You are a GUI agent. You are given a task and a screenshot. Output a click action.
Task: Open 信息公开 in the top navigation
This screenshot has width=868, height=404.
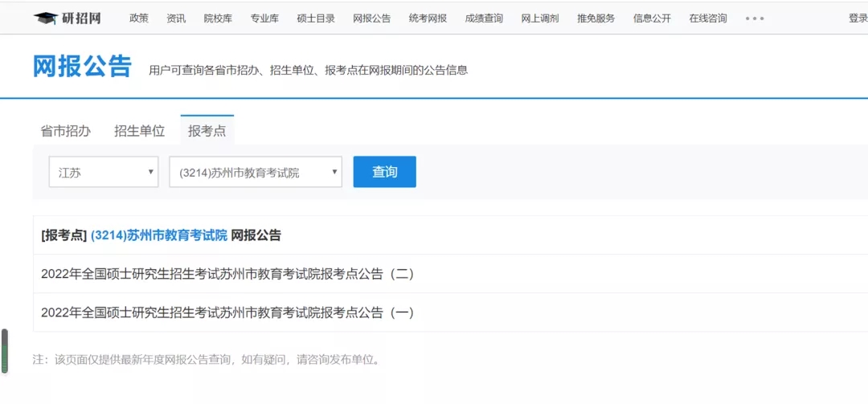coord(652,18)
